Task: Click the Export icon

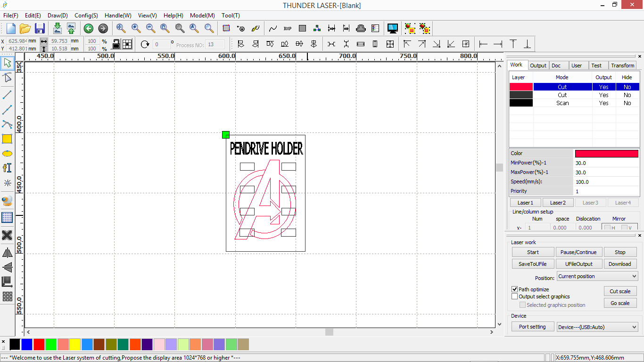Action: 71,28
